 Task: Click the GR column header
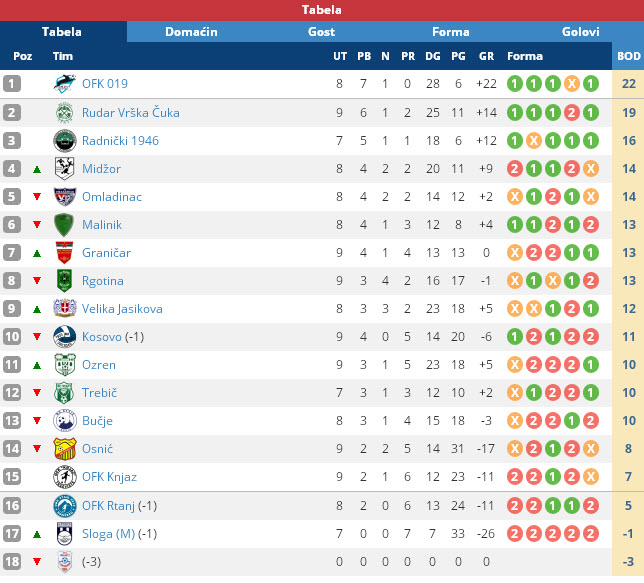point(487,56)
